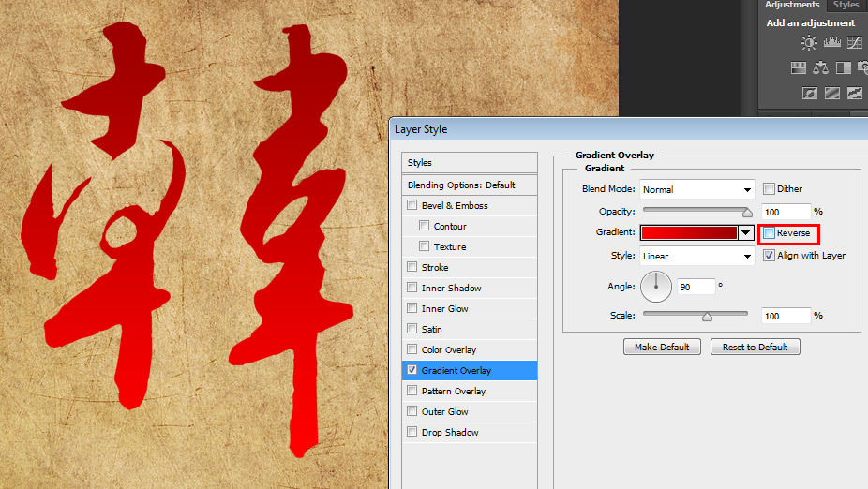This screenshot has width=868, height=489.
Task: Enable the Pattern Overlay checkbox
Action: pos(412,391)
